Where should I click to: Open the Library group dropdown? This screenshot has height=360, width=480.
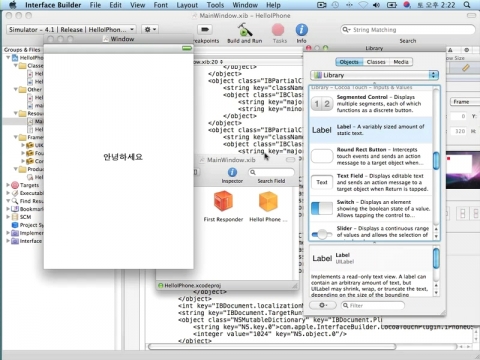(x=374, y=75)
